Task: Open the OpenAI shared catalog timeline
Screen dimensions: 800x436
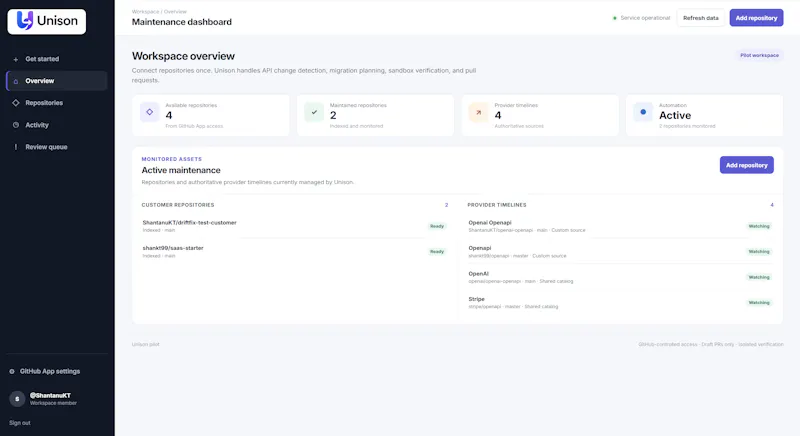Action: pyautogui.click(x=620, y=277)
